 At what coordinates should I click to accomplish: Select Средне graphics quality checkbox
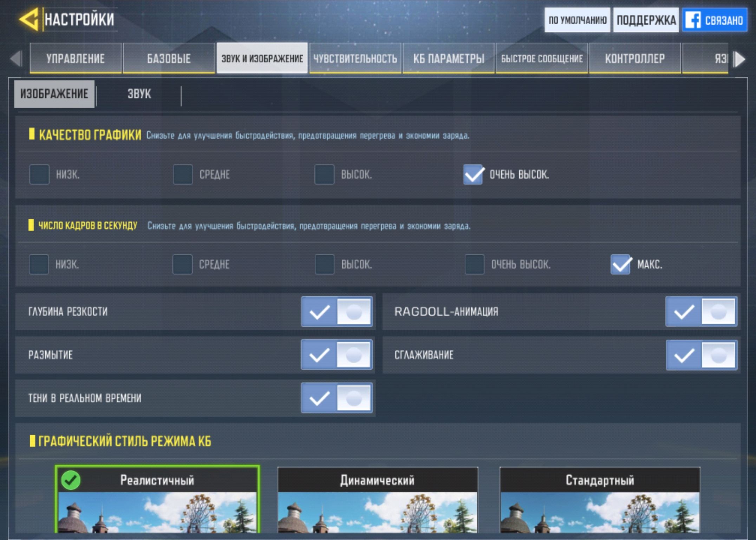(x=183, y=174)
